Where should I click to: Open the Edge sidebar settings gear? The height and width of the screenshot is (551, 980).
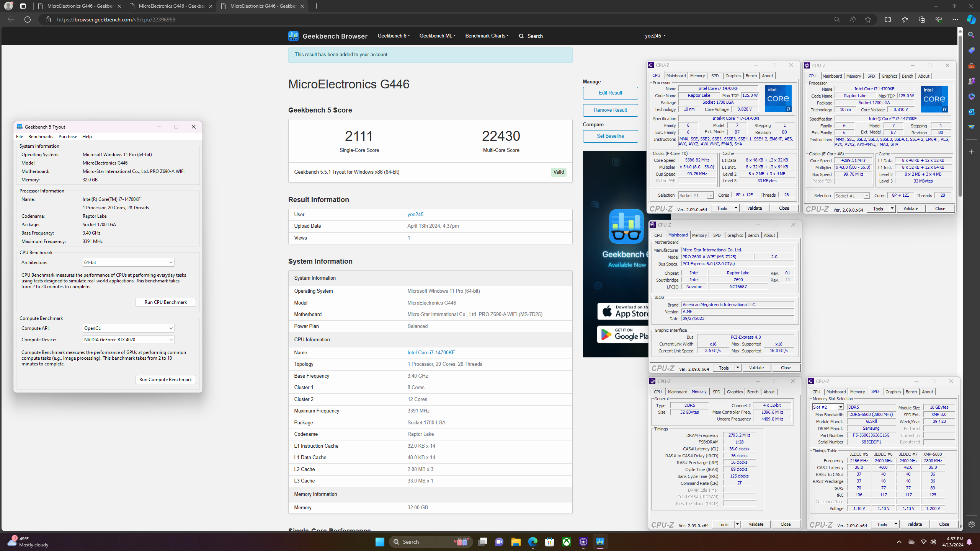tap(972, 524)
